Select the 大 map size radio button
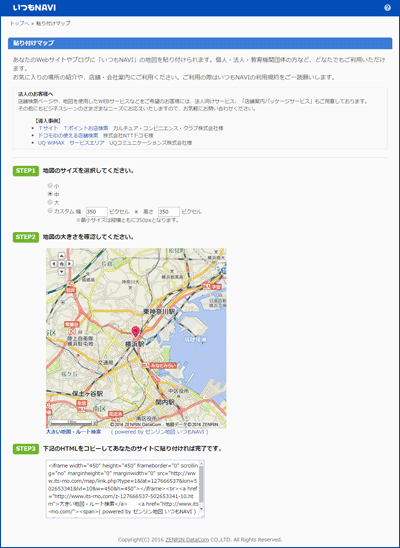This screenshot has height=548, width=400. click(x=50, y=202)
